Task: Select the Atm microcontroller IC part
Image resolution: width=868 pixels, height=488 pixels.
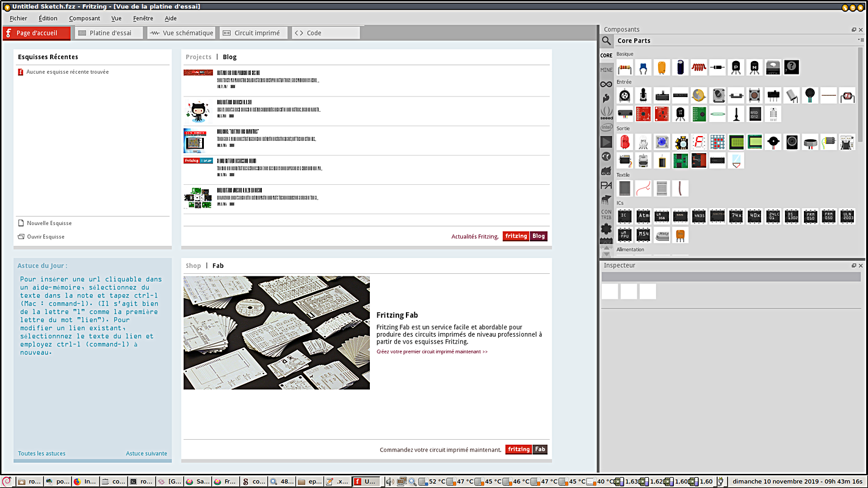Action: [643, 216]
